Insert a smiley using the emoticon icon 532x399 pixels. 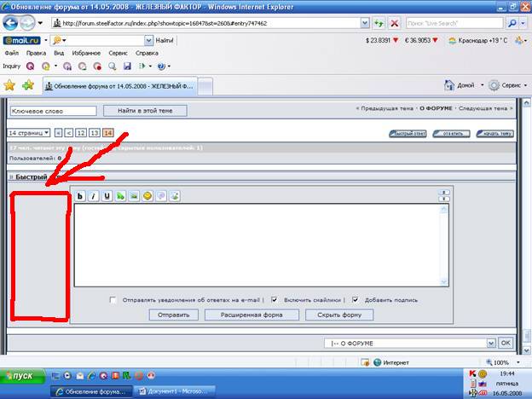(x=147, y=195)
